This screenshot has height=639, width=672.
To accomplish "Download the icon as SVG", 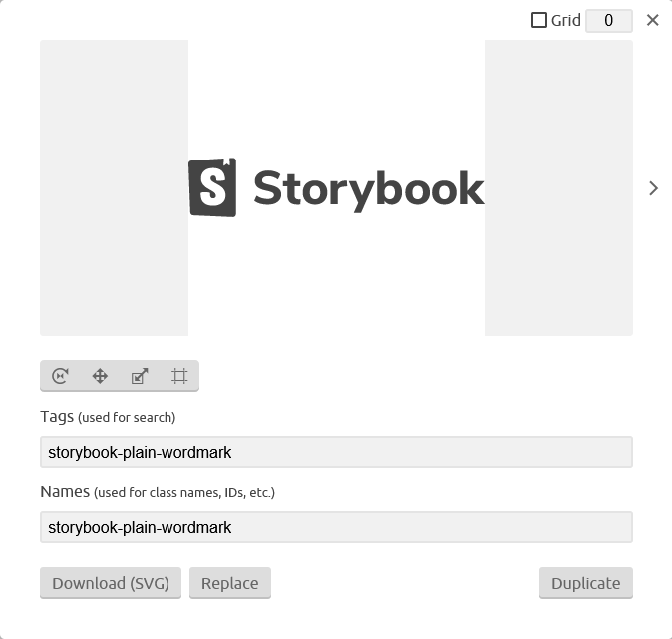I will [x=111, y=583].
